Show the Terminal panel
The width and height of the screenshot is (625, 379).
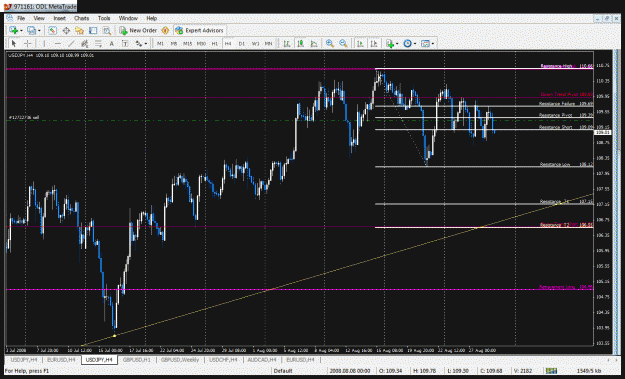click(93, 30)
